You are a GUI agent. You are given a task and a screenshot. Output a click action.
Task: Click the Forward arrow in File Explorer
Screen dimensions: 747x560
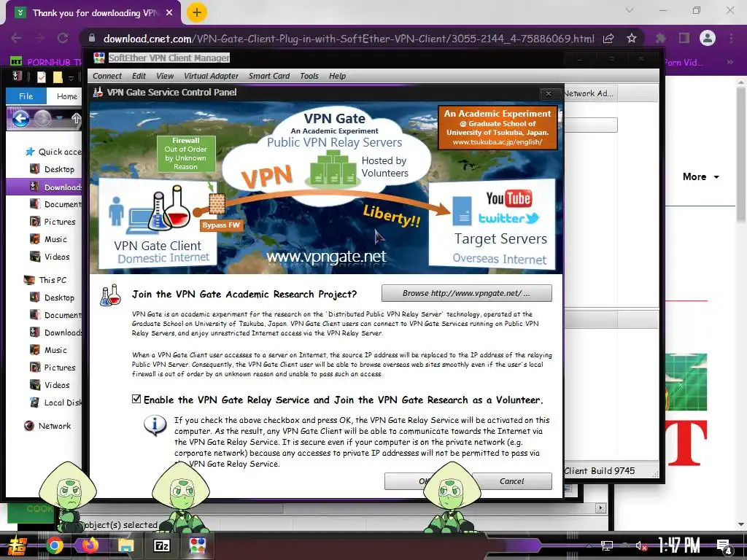42,118
